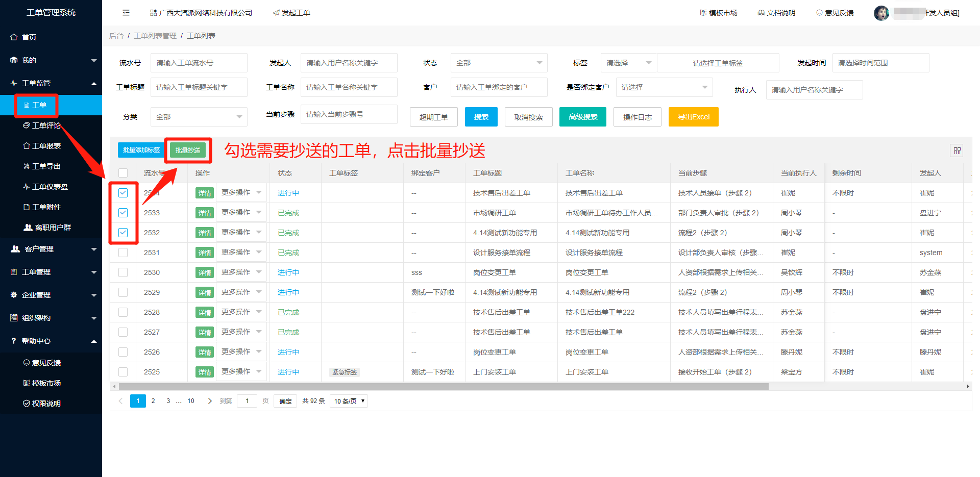Check the checkbox for row 2528
980x477 pixels.
click(x=123, y=312)
